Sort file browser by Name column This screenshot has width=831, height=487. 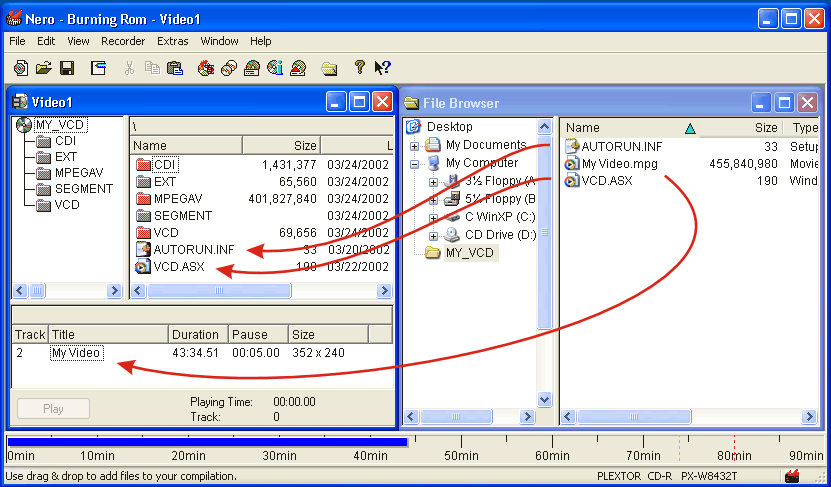coord(630,128)
